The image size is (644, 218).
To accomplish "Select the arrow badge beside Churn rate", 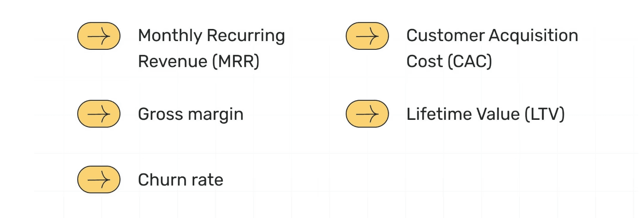I will 99,180.
